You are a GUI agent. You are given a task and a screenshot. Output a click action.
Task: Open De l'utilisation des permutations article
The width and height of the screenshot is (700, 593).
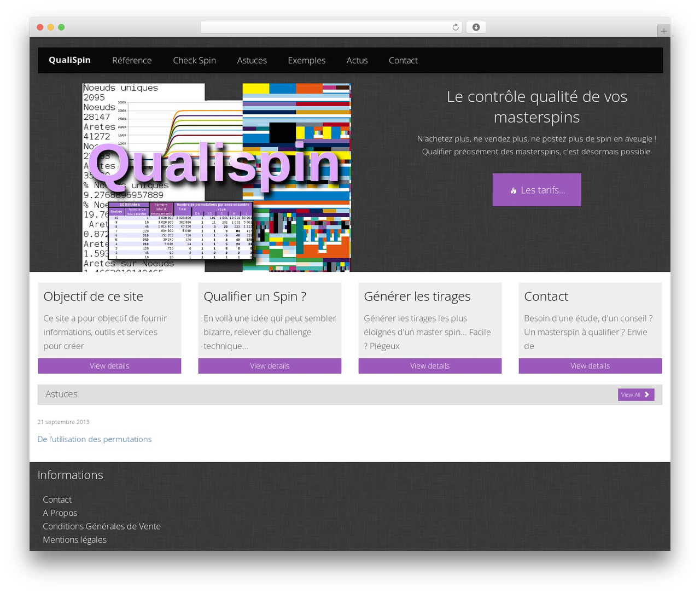click(x=95, y=439)
